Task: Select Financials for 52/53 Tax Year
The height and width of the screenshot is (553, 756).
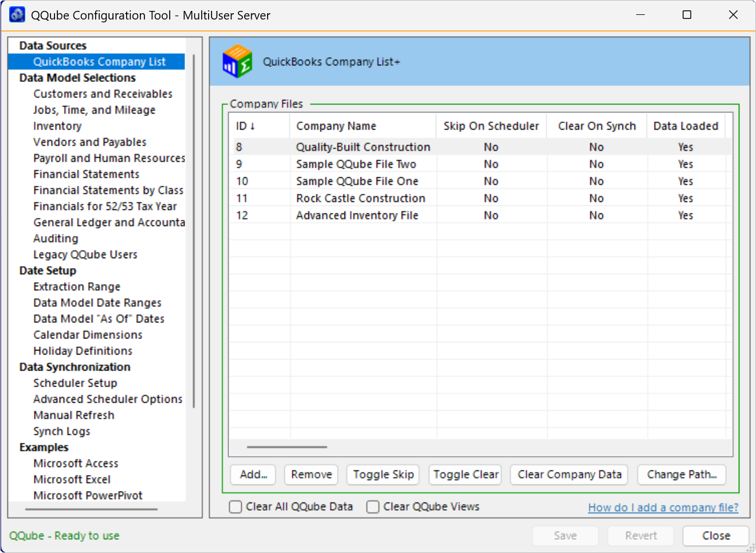Action: click(105, 206)
